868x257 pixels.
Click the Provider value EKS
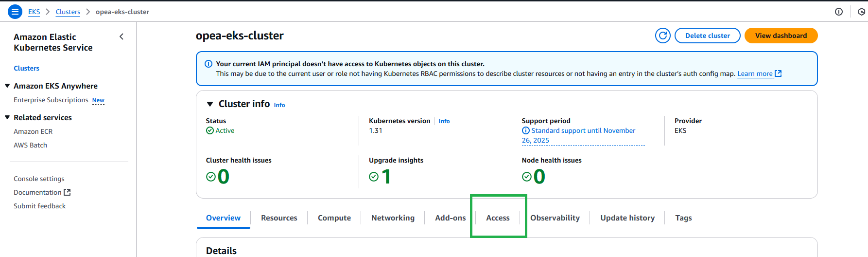(680, 130)
